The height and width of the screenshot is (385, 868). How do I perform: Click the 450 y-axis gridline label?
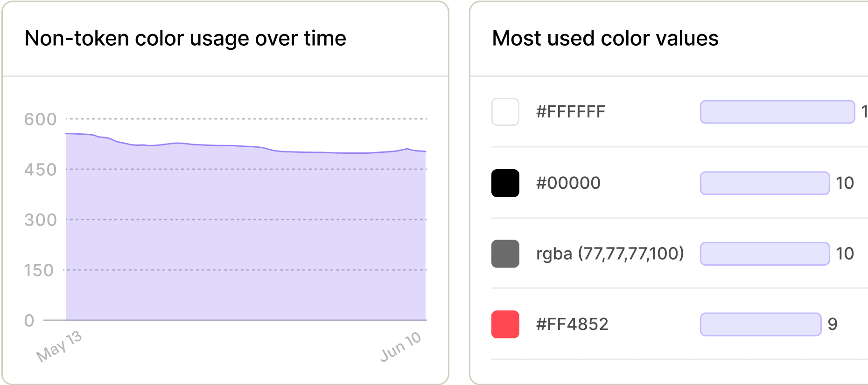point(41,170)
